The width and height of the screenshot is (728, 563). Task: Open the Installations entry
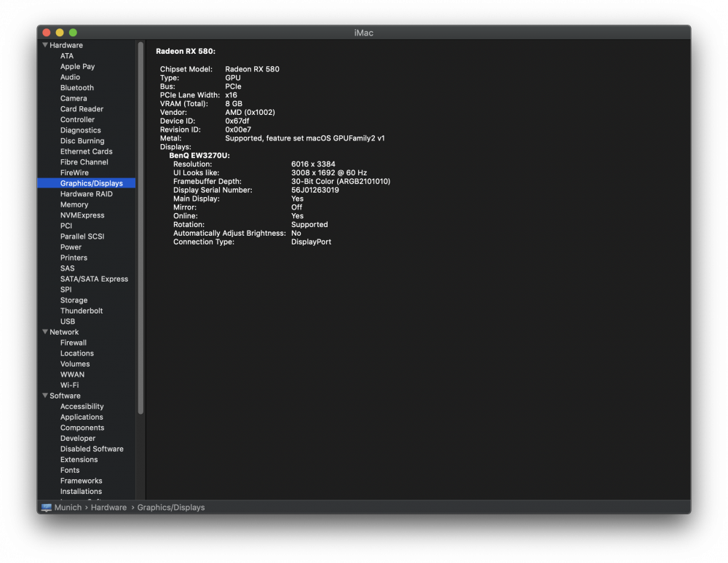(x=81, y=492)
